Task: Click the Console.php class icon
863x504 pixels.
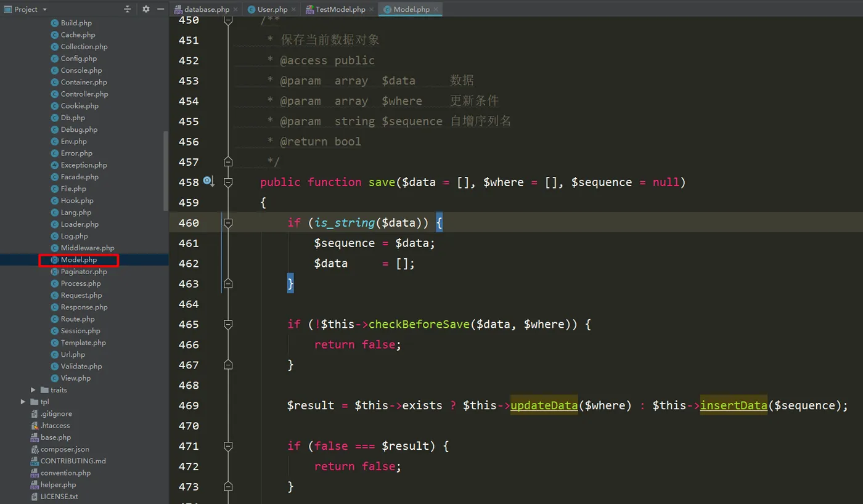Action: [54, 70]
